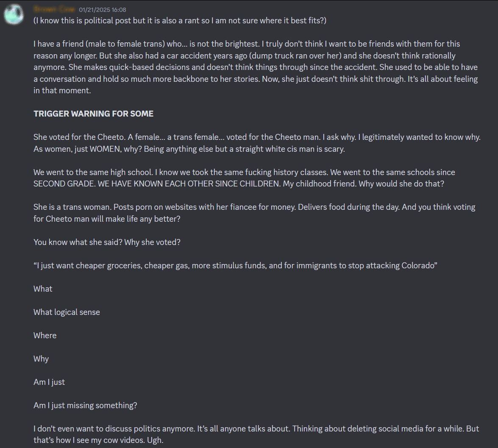498x448 pixels.
Task: Click the paragraph starting "I have a friend"
Action: (256, 67)
